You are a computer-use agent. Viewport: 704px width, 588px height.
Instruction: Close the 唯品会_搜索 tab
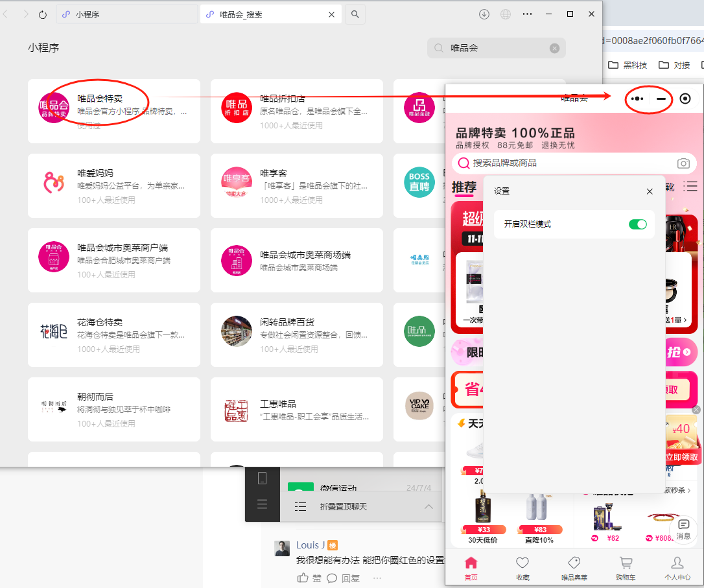click(x=331, y=14)
